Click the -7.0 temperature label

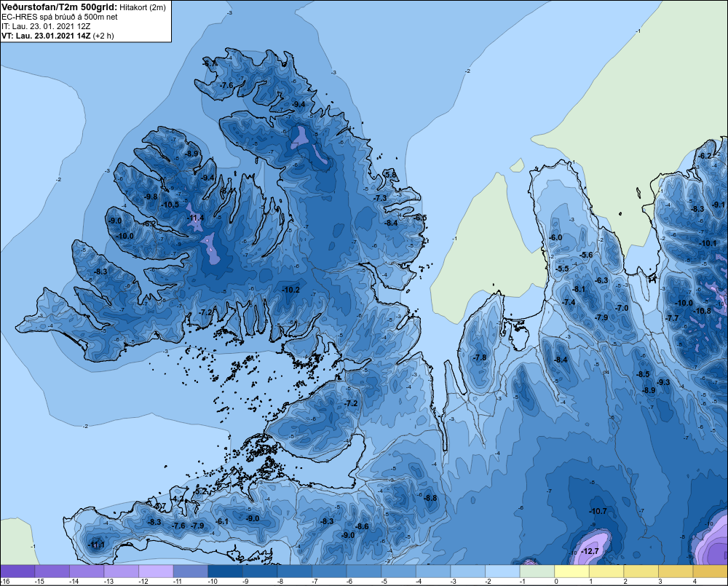[x=622, y=309]
